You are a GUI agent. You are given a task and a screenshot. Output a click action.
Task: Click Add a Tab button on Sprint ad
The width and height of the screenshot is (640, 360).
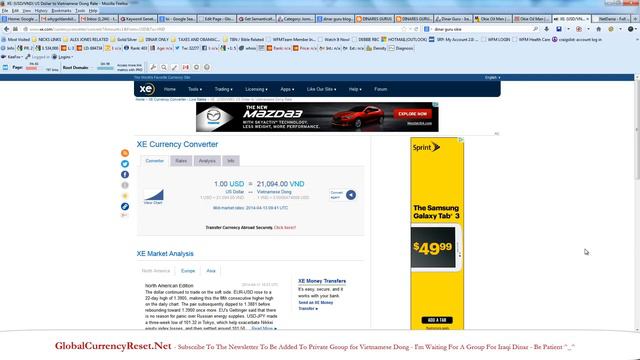coord(437,320)
